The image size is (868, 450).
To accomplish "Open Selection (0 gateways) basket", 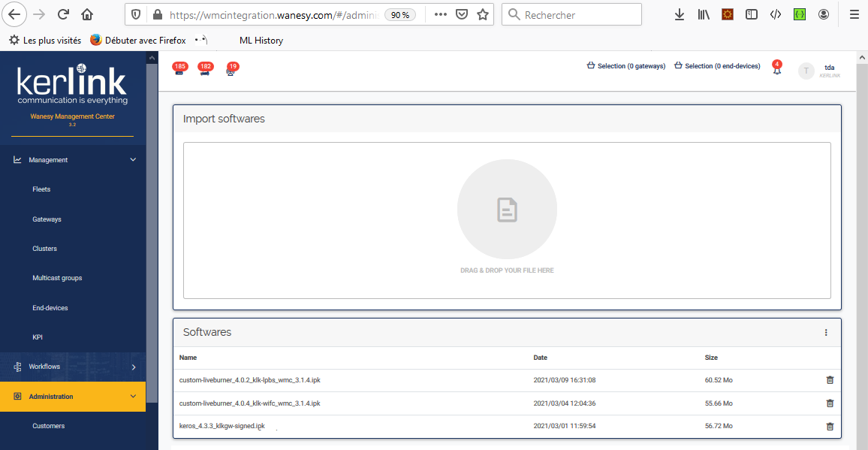I will click(626, 66).
